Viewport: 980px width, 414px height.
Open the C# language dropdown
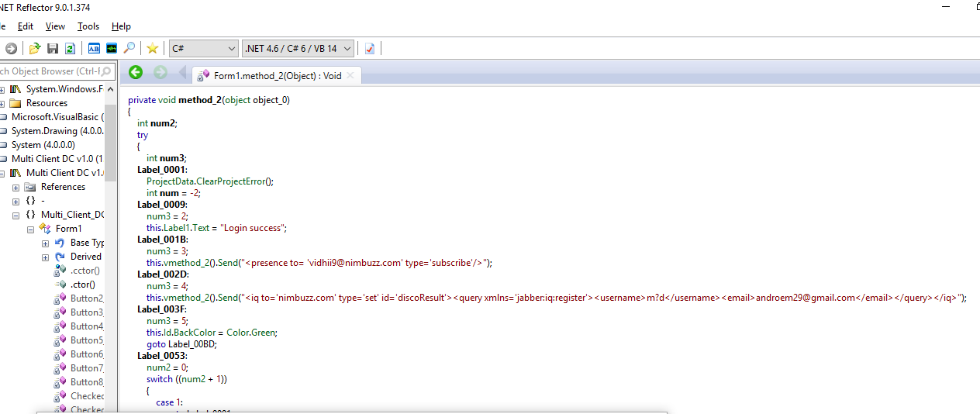204,48
